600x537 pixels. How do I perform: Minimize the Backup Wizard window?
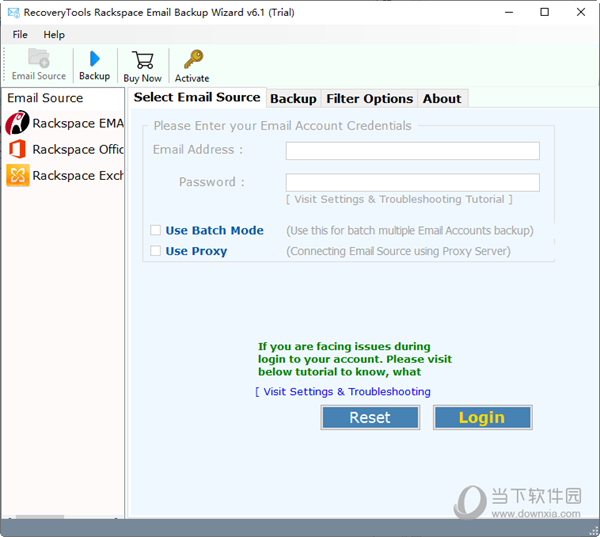coord(509,12)
